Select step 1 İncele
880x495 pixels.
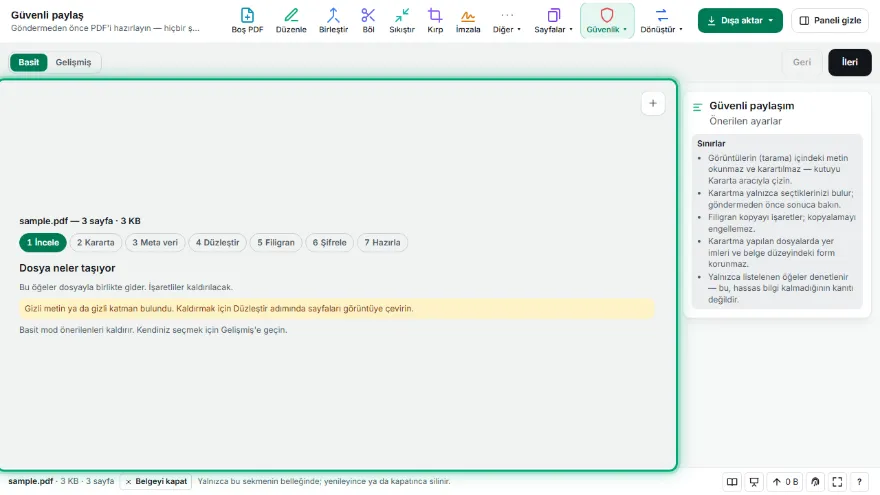point(43,242)
